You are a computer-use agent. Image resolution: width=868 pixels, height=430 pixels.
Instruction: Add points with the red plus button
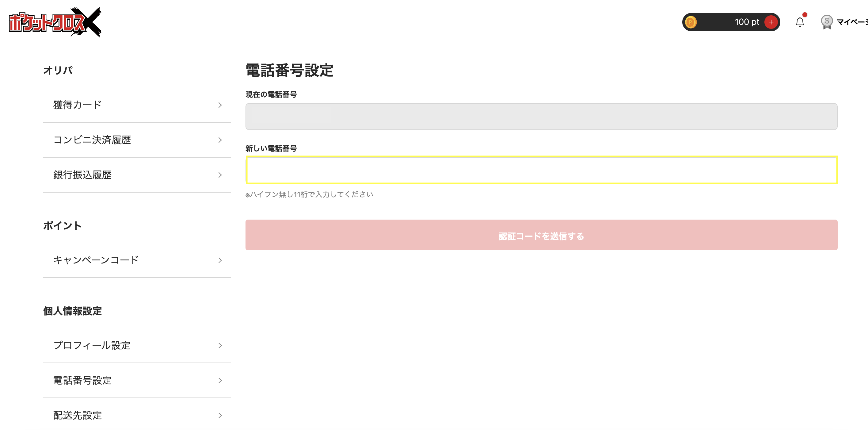pyautogui.click(x=771, y=22)
